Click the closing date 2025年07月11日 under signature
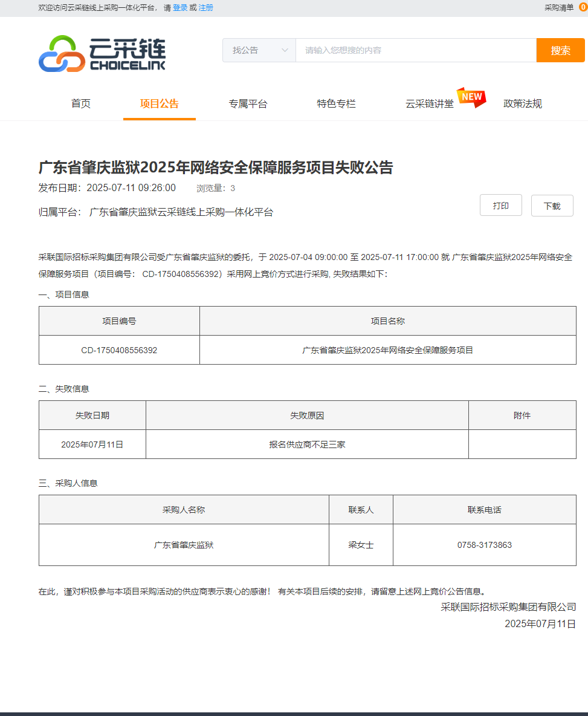Viewport: 588px width, 716px height. point(540,623)
